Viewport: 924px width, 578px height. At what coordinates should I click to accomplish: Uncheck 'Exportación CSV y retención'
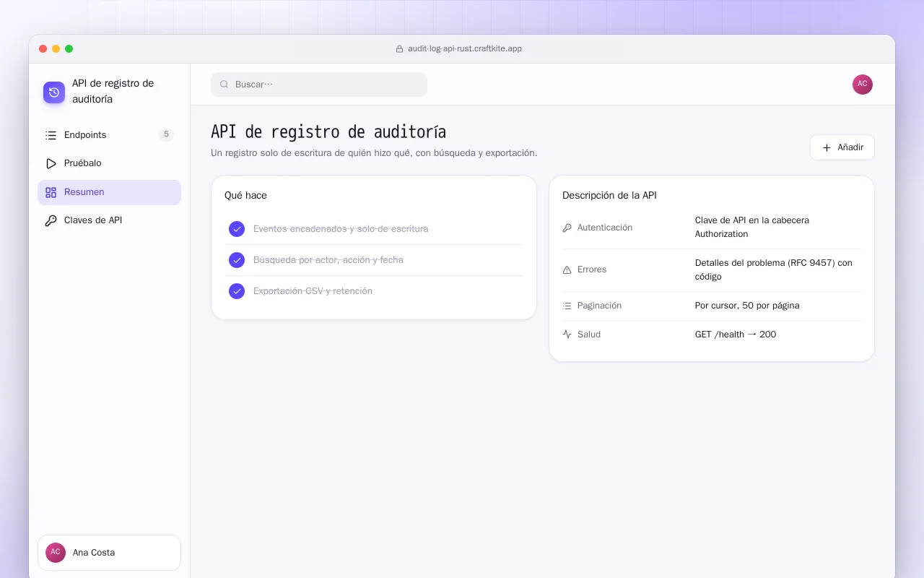237,291
